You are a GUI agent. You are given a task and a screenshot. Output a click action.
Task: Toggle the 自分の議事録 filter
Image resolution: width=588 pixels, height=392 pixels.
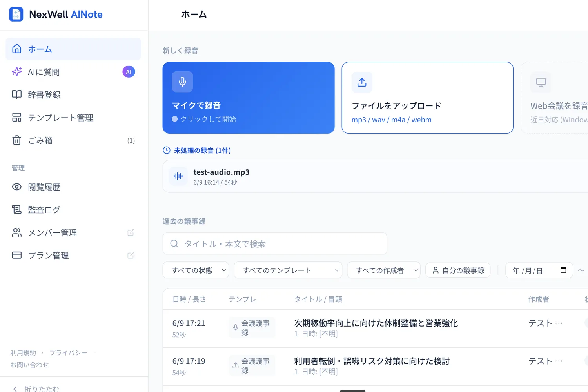[x=458, y=270]
